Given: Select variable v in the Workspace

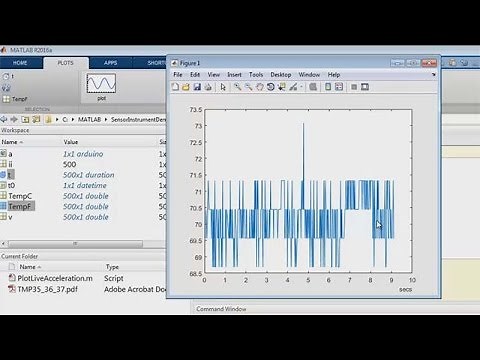Looking at the screenshot, I should [x=10, y=217].
